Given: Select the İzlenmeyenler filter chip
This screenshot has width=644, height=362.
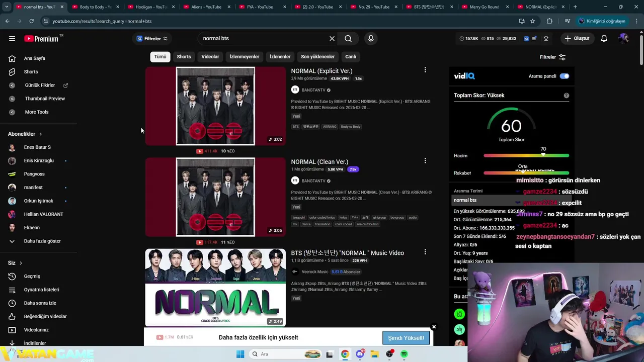Looking at the screenshot, I should 245,57.
